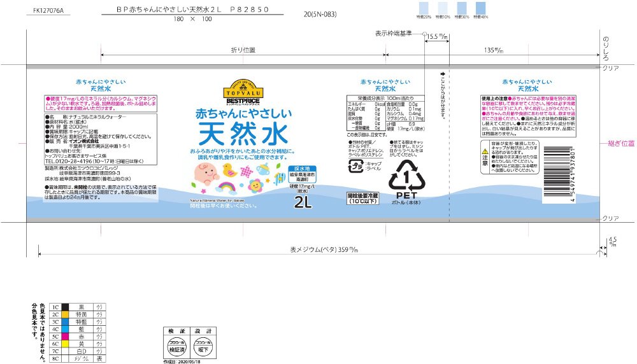Click the 使用上の注意 heading
This screenshot has width=637, height=364.
click(494, 99)
